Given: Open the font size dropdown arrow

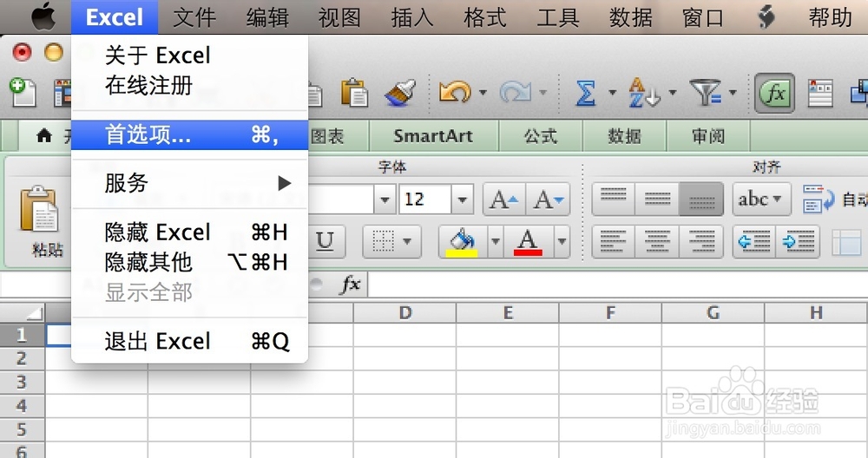Looking at the screenshot, I should 463,200.
